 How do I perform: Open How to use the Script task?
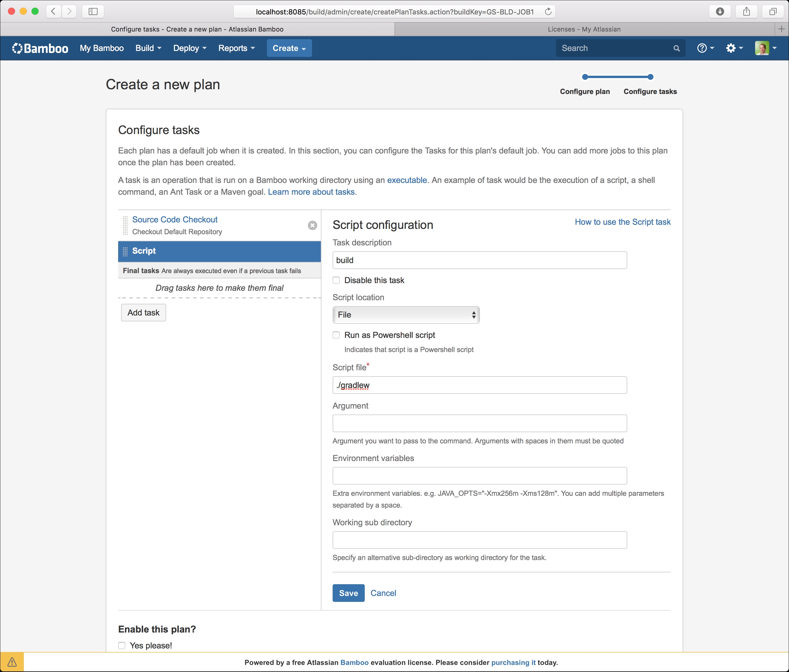(x=623, y=222)
